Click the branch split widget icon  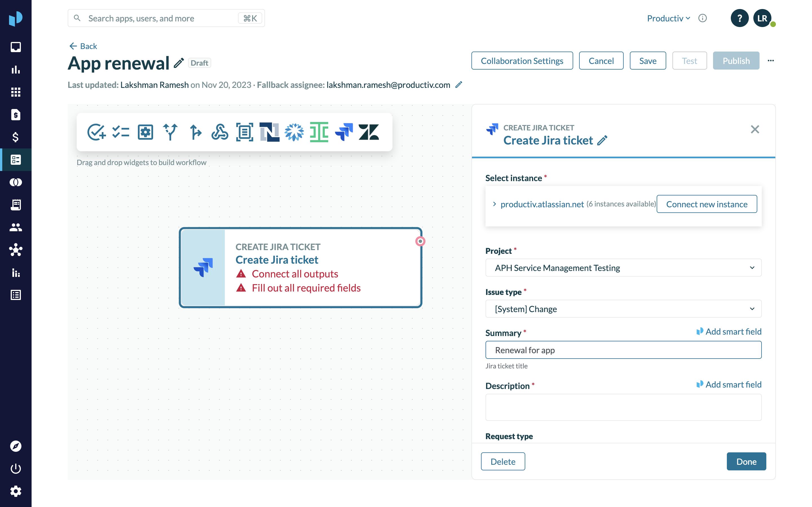tap(170, 132)
